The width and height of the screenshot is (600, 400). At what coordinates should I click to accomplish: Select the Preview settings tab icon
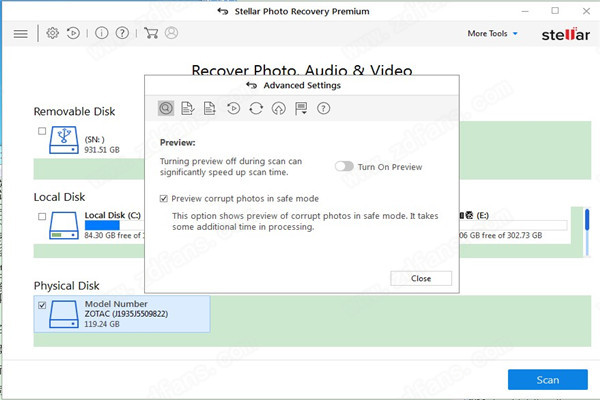point(166,109)
